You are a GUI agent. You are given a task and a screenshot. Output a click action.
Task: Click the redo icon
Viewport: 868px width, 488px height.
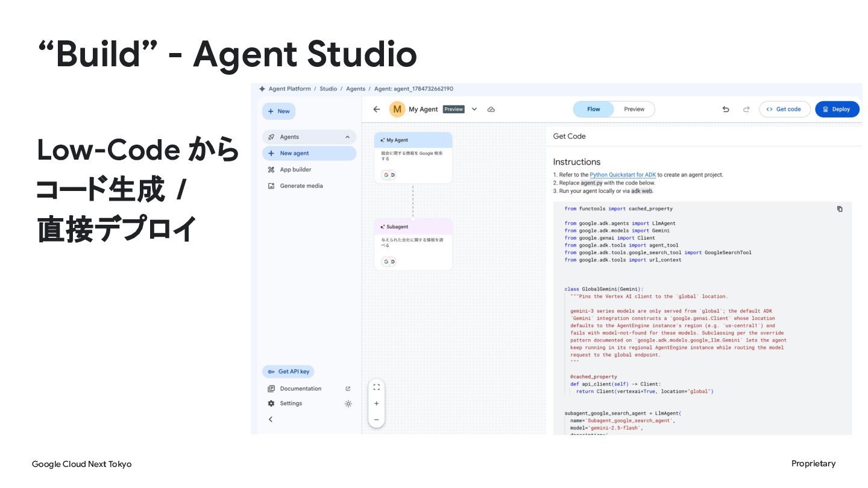pos(746,110)
